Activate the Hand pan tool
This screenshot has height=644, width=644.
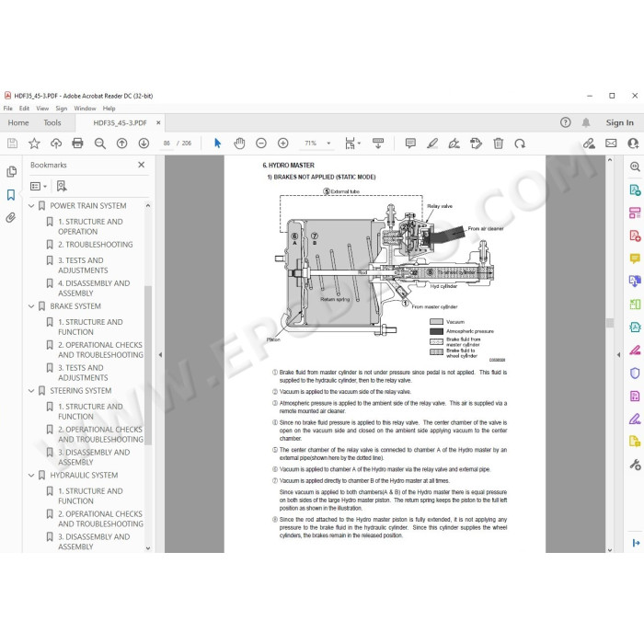[239, 143]
